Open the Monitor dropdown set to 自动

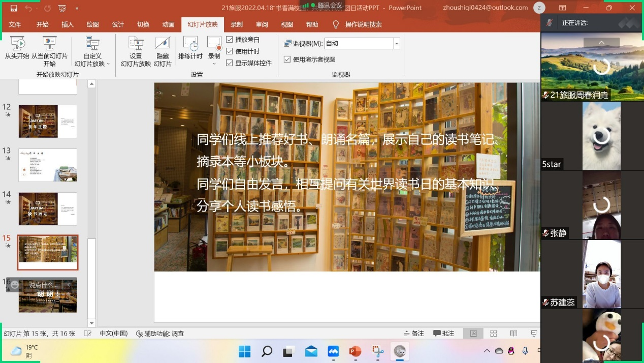click(396, 44)
